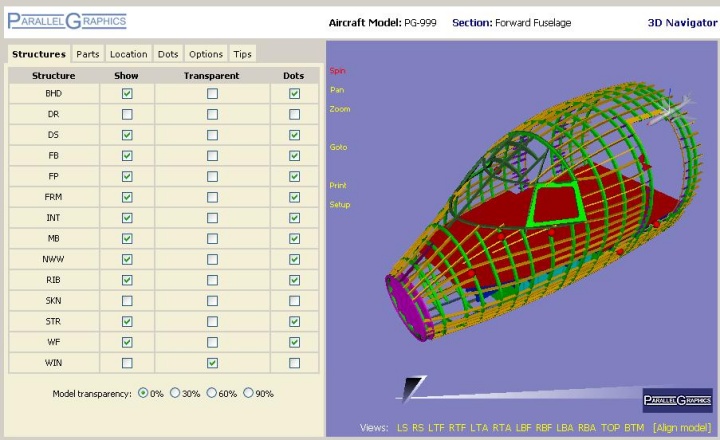The width and height of the screenshot is (720, 440).
Task: Toggle Dots checkbox for SKN row
Action: 294,301
